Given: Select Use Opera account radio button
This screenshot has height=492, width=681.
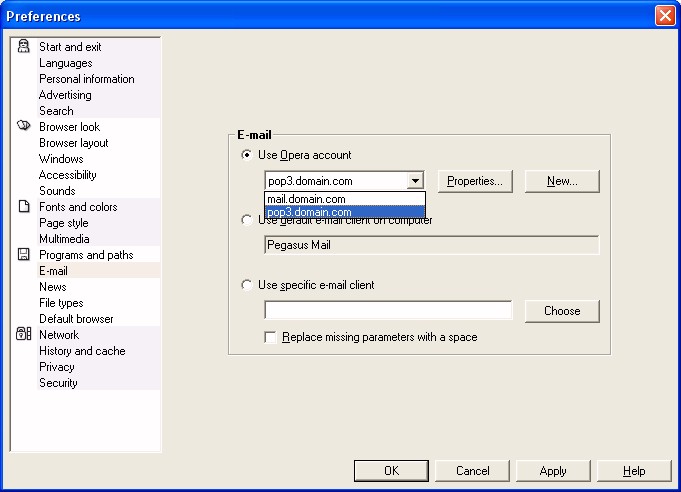Looking at the screenshot, I should [x=246, y=155].
